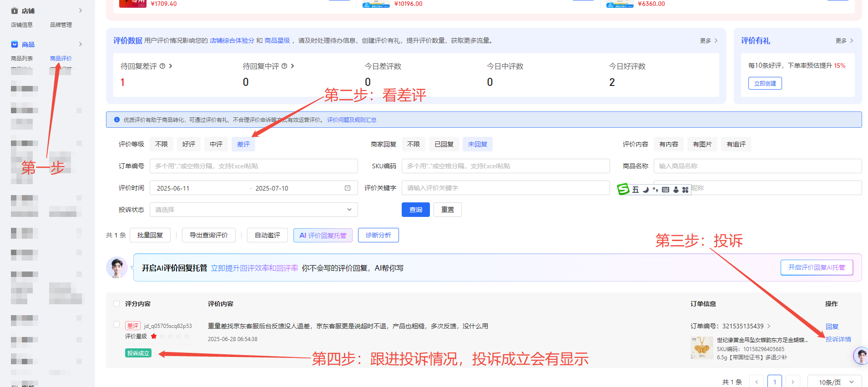Open 商品评价 in the sidebar
Viewport: 868px width, 387px height.
[x=61, y=59]
